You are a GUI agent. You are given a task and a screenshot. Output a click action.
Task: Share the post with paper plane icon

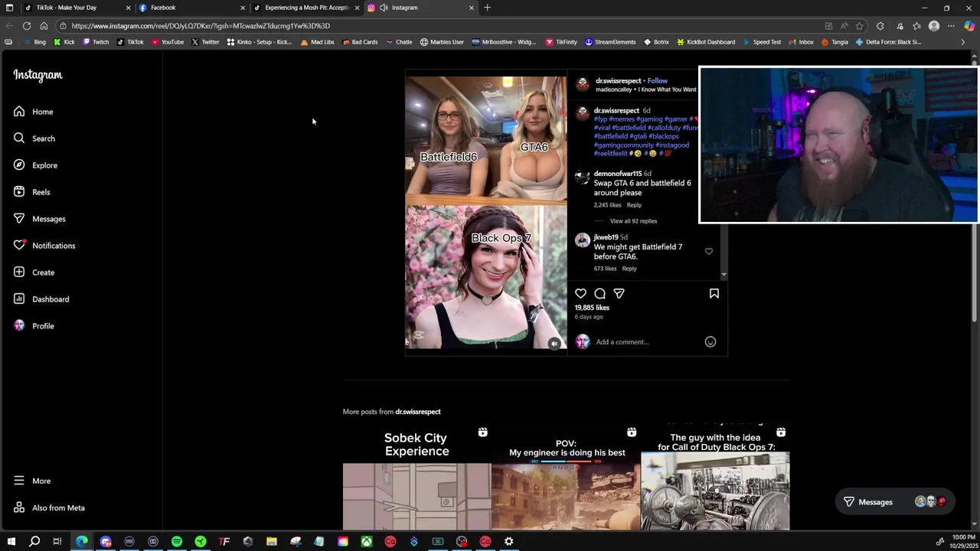(x=619, y=294)
